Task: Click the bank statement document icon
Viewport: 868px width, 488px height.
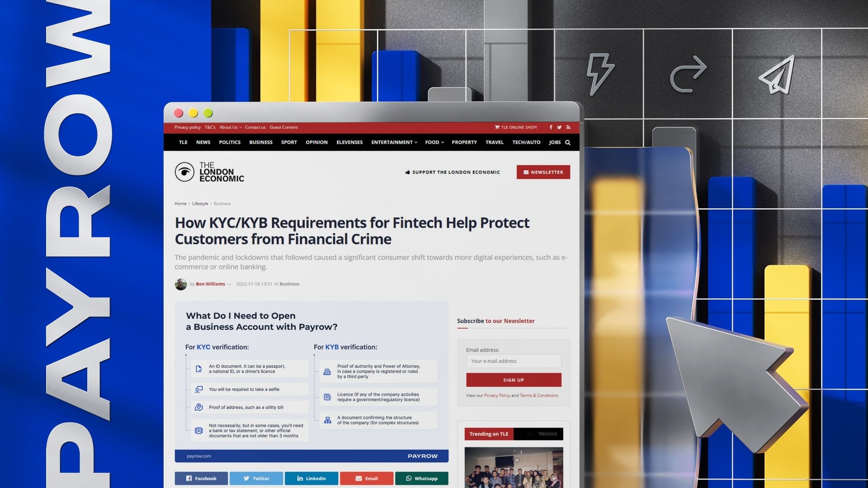Action: tap(198, 431)
